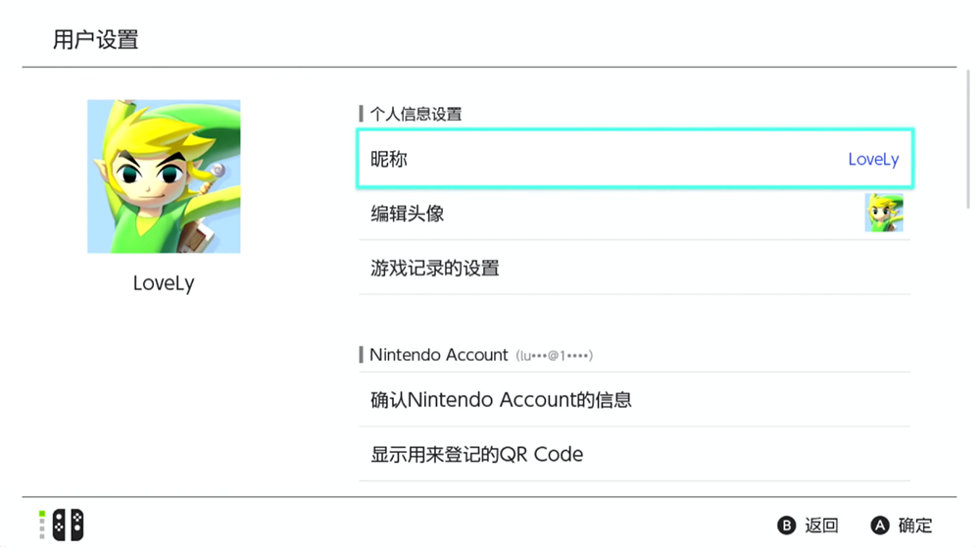Click the 个人信息设置 section header
The width and height of the screenshot is (980, 552).
point(416,114)
